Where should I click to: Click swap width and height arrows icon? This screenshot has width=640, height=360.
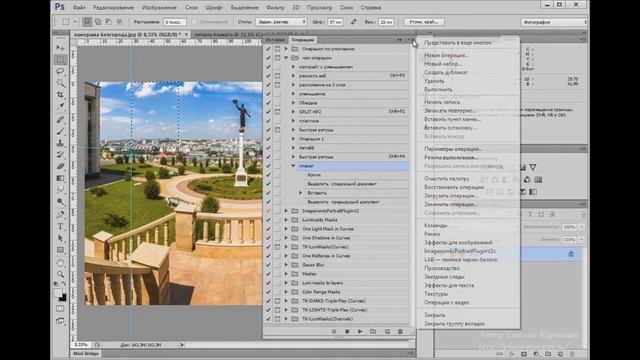point(353,22)
